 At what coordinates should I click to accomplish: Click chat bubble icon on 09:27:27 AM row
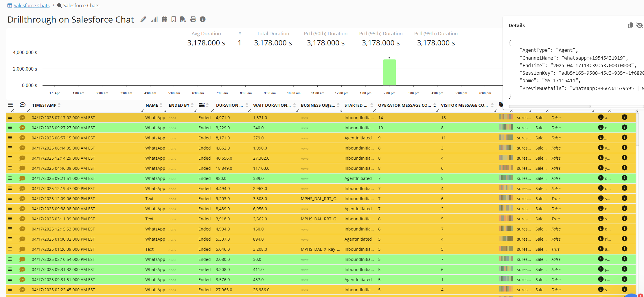(22, 128)
